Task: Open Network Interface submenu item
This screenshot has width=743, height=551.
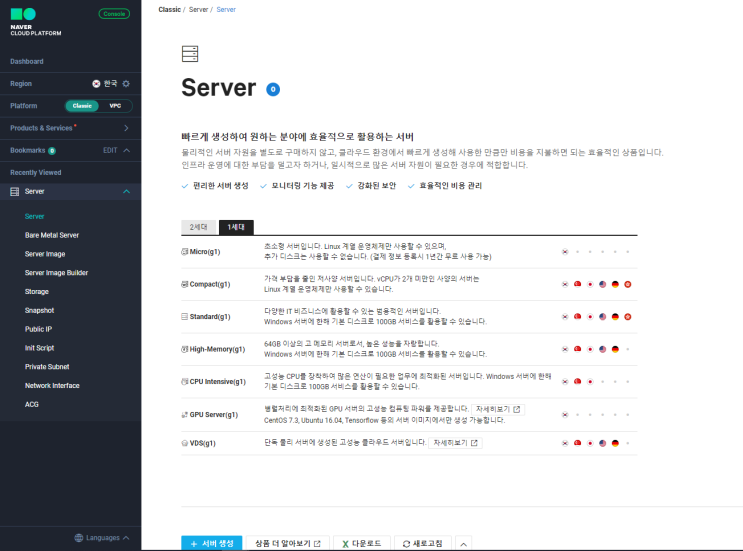Action: tap(52, 386)
